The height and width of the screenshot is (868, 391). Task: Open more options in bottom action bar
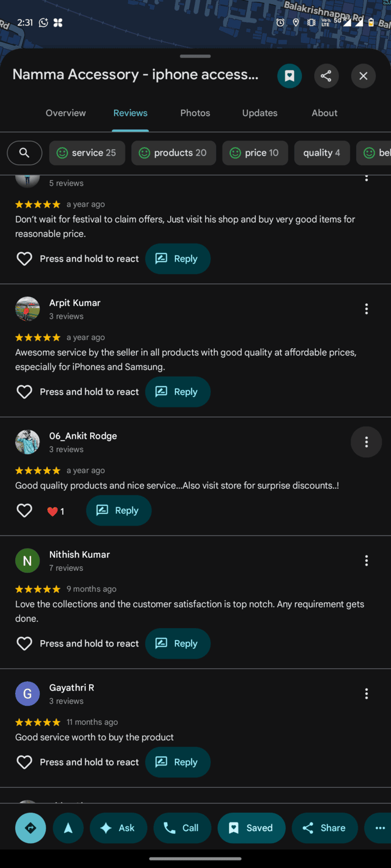click(380, 828)
